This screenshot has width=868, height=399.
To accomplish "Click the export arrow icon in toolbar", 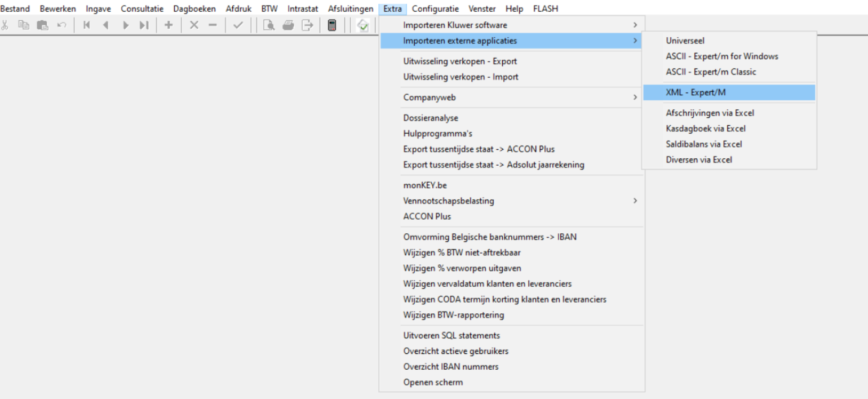I will coord(307,25).
